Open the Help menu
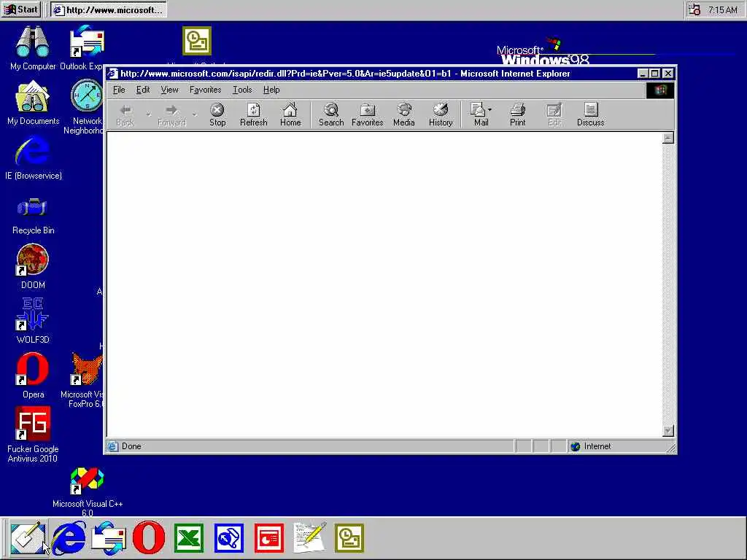Screen dimensions: 747x560 click(x=271, y=90)
